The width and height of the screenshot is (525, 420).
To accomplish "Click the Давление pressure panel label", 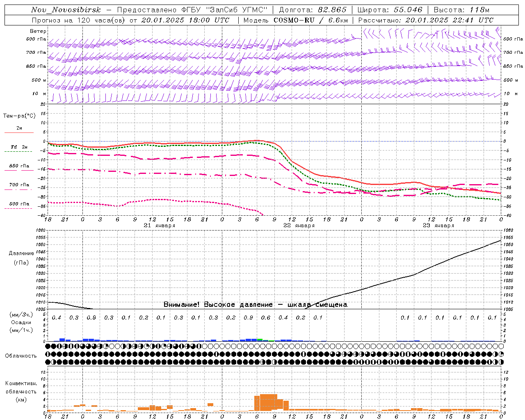I will (21, 253).
